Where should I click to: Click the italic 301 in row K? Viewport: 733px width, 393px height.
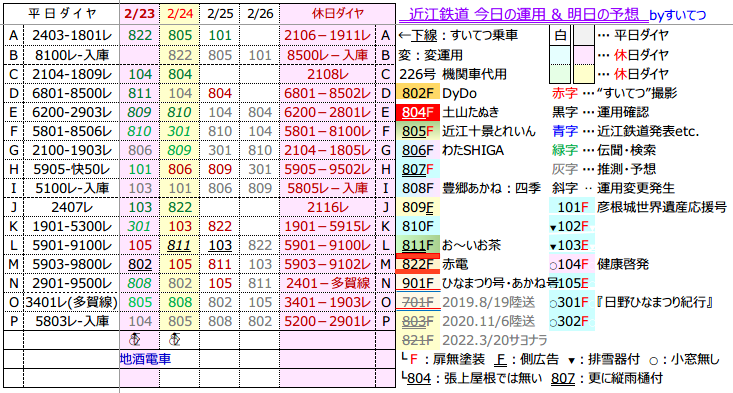[x=140, y=226]
